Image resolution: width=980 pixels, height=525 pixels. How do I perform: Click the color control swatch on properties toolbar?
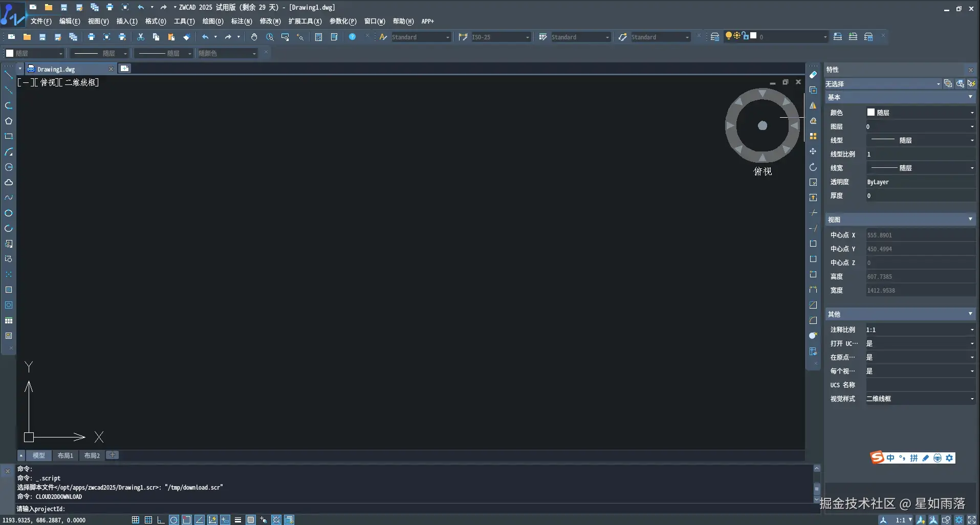click(10, 53)
